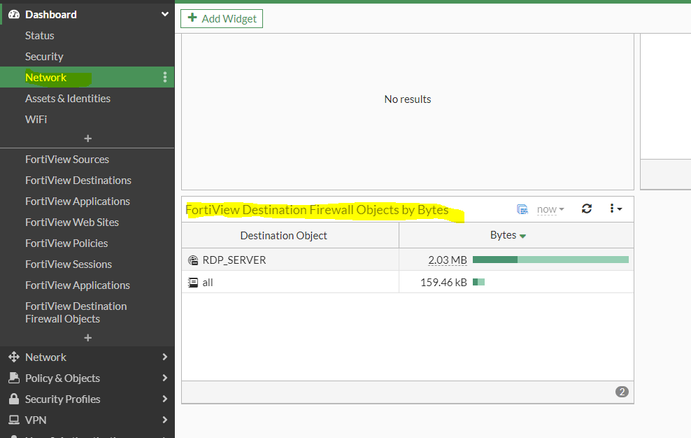Click the RDP_SERVER object icon
691x438 pixels.
click(x=193, y=260)
